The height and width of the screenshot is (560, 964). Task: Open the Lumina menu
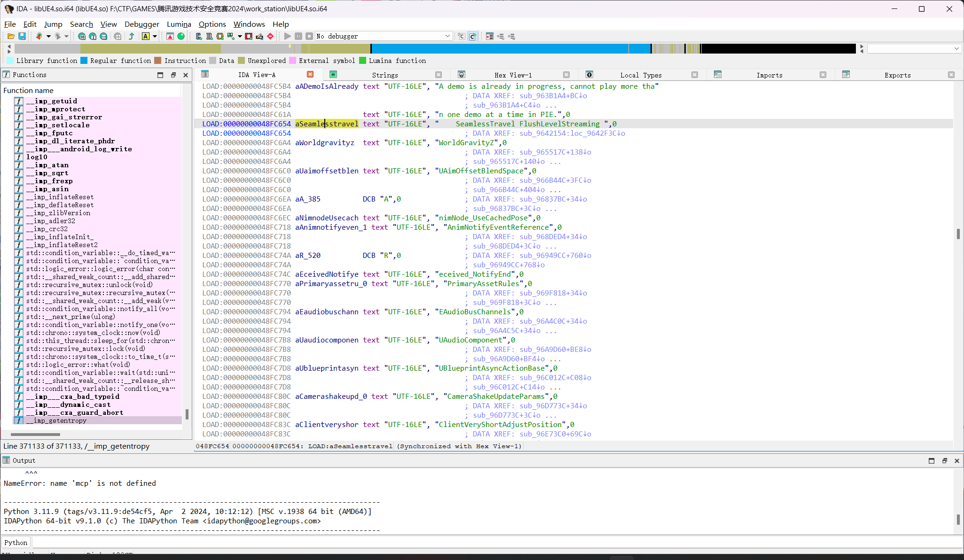click(x=179, y=24)
